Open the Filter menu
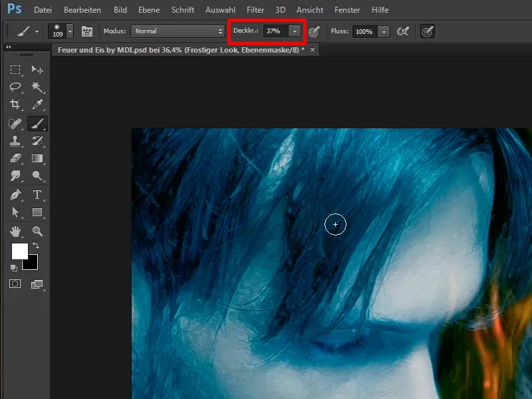 255,10
